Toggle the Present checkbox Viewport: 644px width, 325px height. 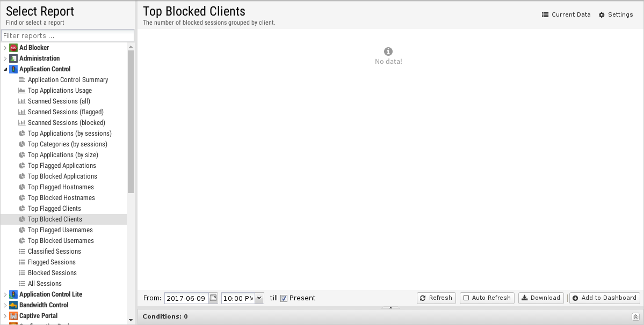coord(284,298)
